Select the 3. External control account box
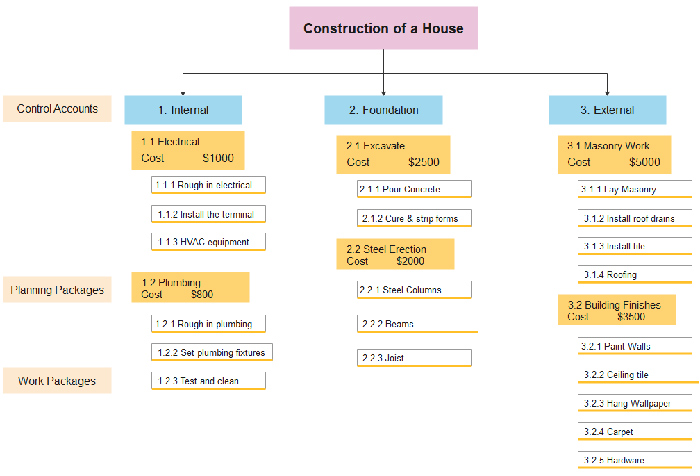Image resolution: width=700 pixels, height=476 pixels. 607,109
